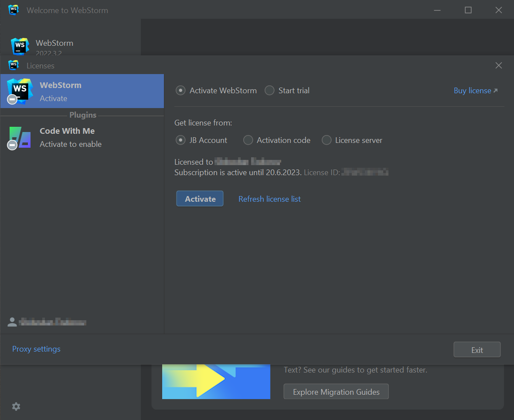Click the 'License ID:' label text

pos(322,173)
